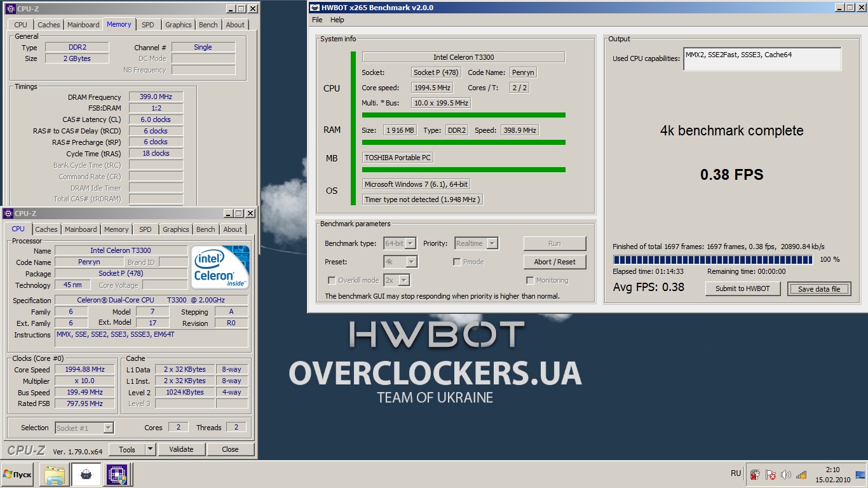Switch to HWBOT benchmark taskbar icon

(x=86, y=475)
